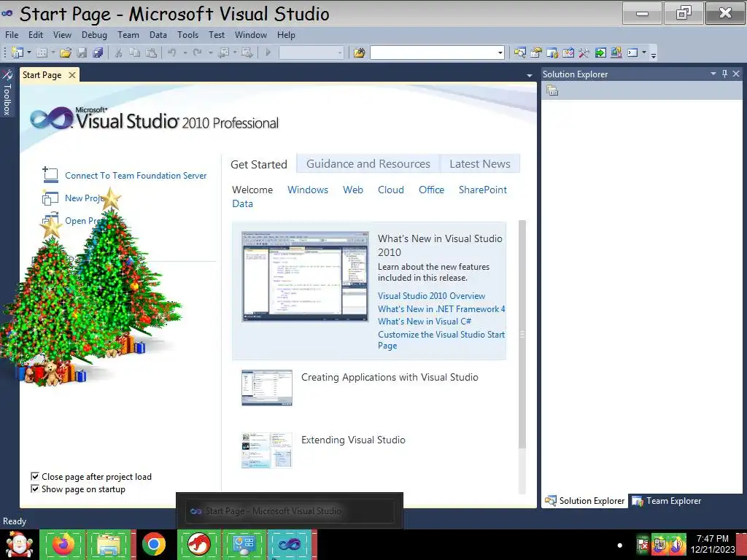The height and width of the screenshot is (560, 747).
Task: Click the Command Window toolbar icon
Action: point(632,52)
